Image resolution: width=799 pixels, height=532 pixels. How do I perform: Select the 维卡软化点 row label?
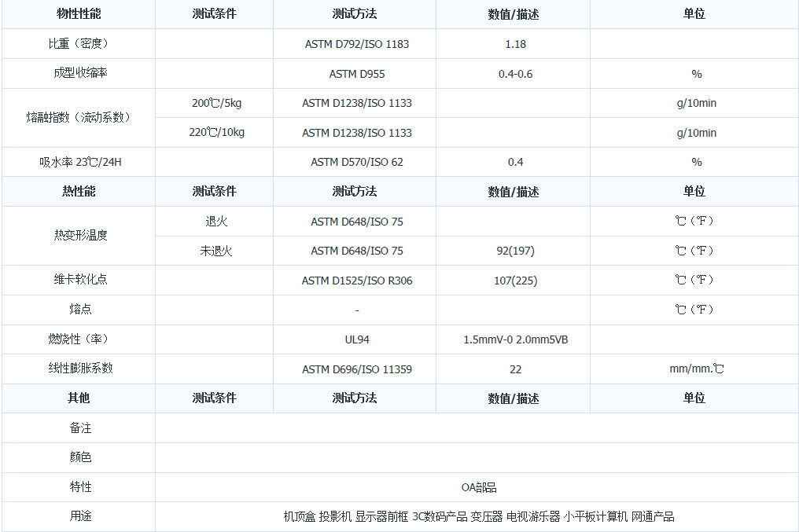(79, 280)
